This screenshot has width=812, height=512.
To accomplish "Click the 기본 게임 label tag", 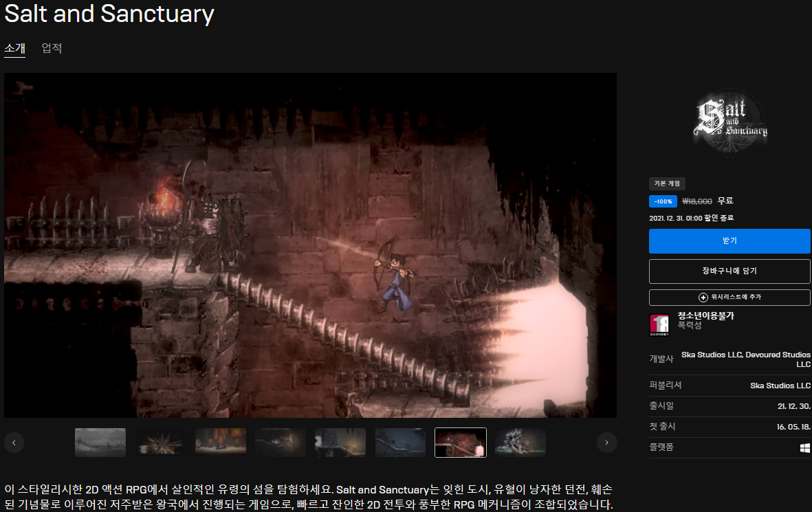I will click(x=667, y=183).
